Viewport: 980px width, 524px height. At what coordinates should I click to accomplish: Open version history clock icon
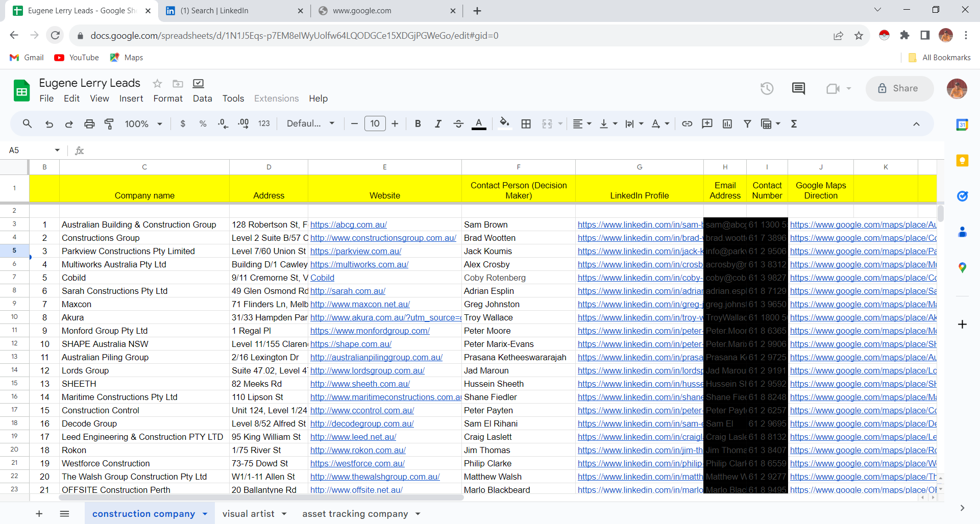[x=767, y=88]
